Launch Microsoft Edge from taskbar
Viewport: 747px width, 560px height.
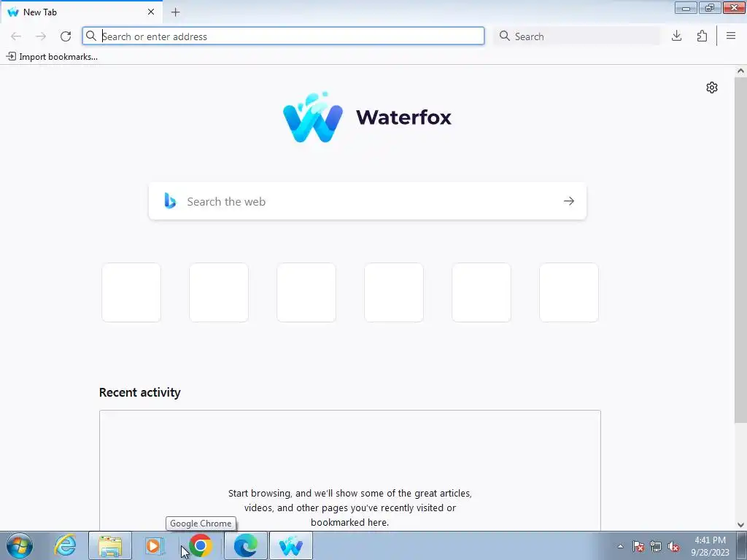246,545
